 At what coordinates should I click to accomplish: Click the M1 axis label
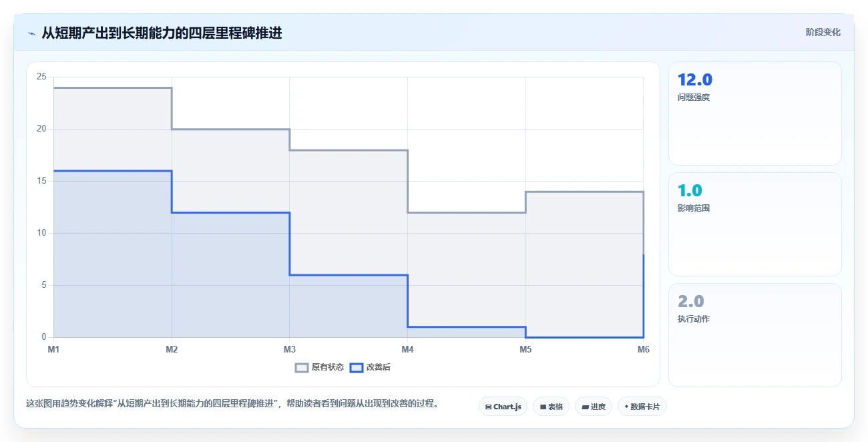pos(53,349)
